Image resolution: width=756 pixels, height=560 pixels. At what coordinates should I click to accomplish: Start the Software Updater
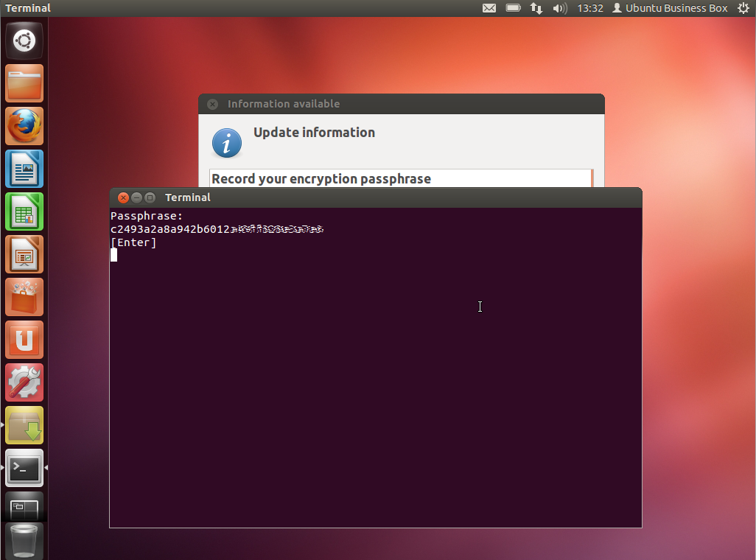click(24, 425)
